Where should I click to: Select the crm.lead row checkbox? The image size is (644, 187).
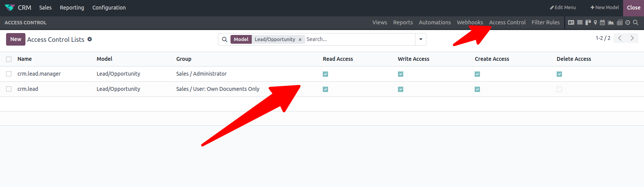click(x=9, y=89)
